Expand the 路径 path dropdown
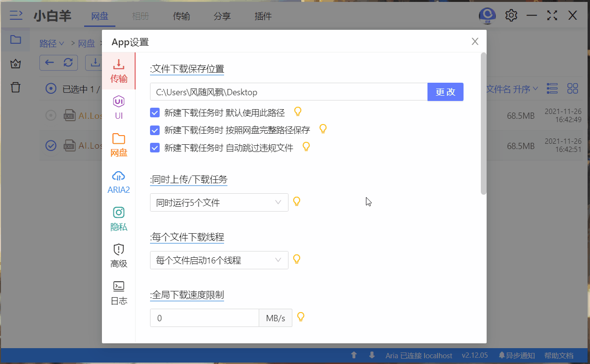The image size is (590, 364). click(52, 44)
